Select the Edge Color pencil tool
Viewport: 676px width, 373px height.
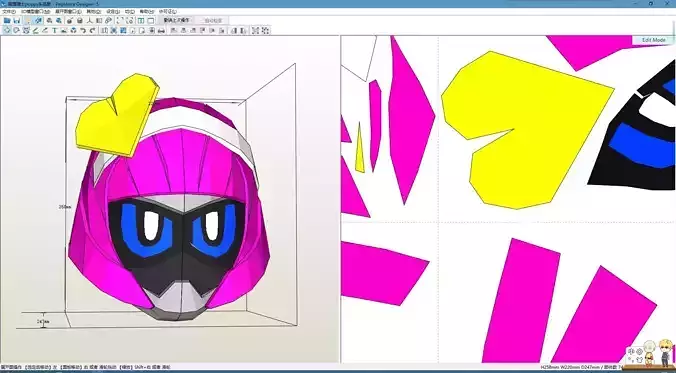pyautogui.click(x=45, y=30)
